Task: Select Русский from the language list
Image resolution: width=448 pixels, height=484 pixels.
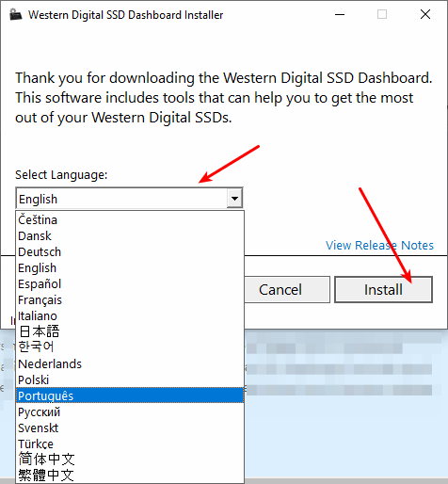Action: pos(130,411)
